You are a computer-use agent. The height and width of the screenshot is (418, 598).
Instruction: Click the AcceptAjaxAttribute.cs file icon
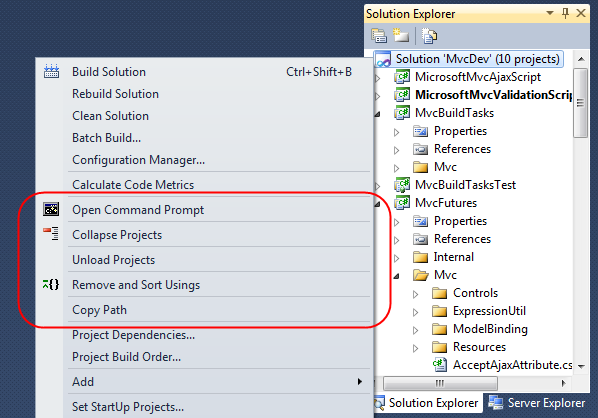click(x=440, y=365)
